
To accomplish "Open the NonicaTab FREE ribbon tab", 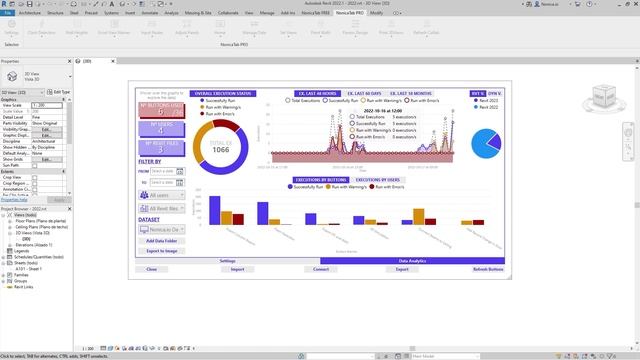I will tap(316, 13).
